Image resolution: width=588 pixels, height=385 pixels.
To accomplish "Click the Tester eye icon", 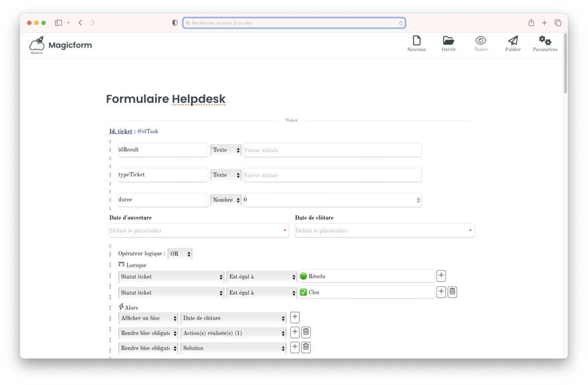I will pos(481,41).
